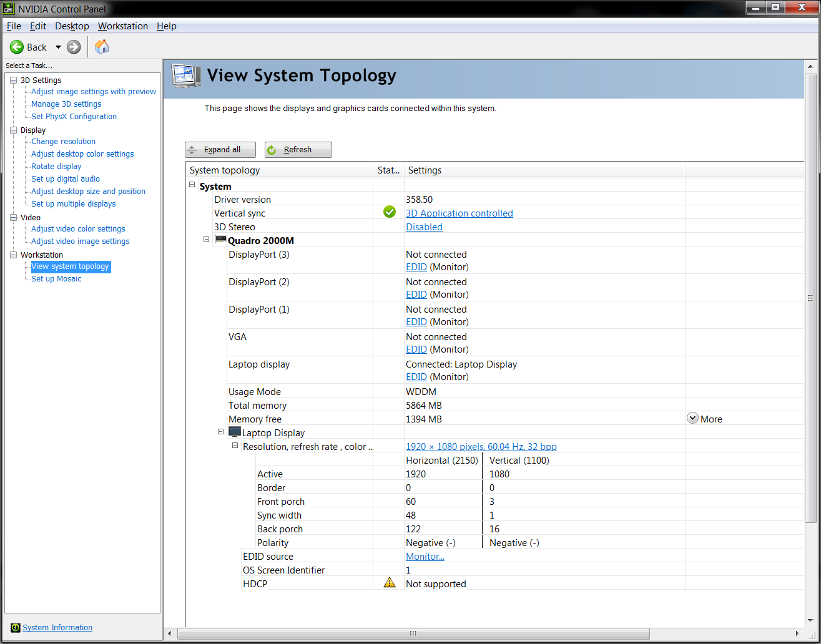Image resolution: width=821 pixels, height=644 pixels.
Task: Click the Quadro 2000M graphics card icon
Action: (x=220, y=240)
